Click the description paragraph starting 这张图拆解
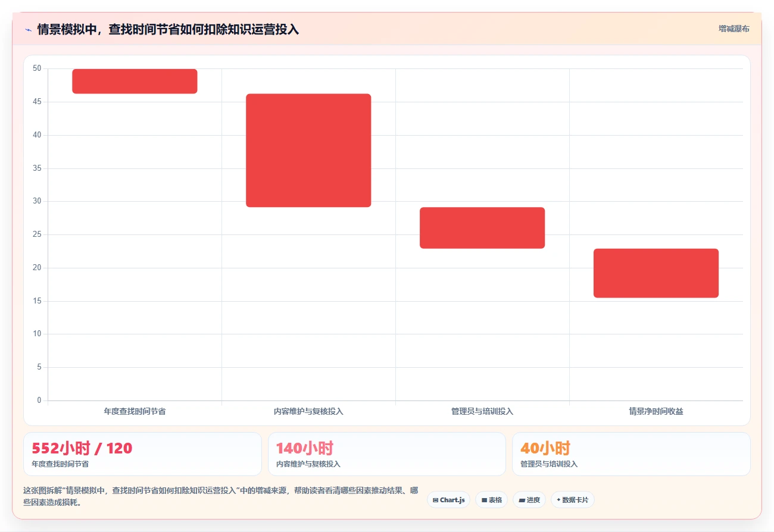Viewport: 774px width, 532px height. pyautogui.click(x=220, y=496)
